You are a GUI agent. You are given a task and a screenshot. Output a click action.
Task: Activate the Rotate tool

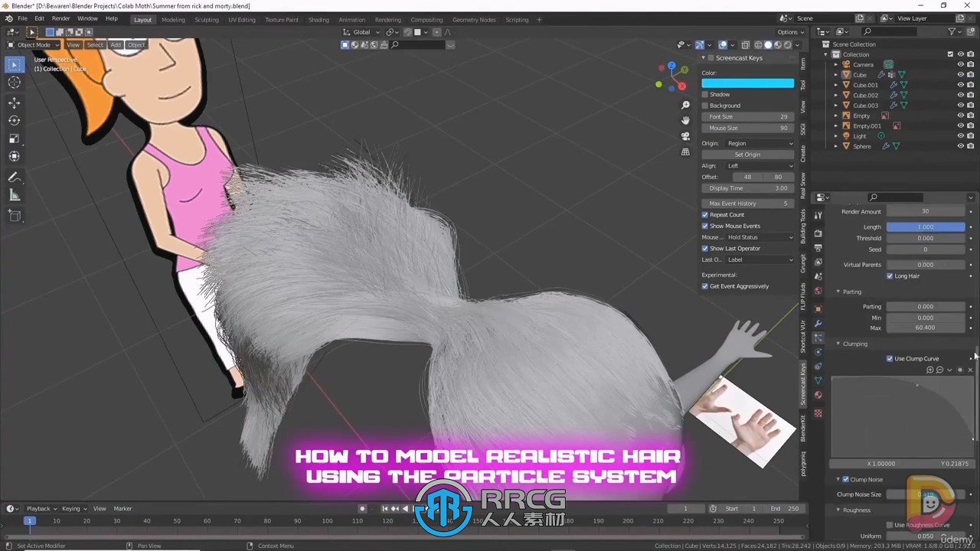coord(15,121)
